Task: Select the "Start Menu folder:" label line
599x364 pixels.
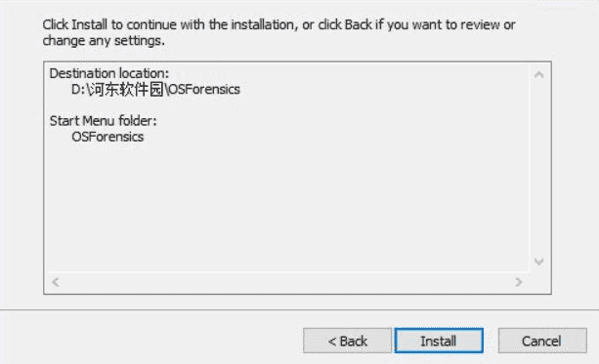Action: [103, 121]
